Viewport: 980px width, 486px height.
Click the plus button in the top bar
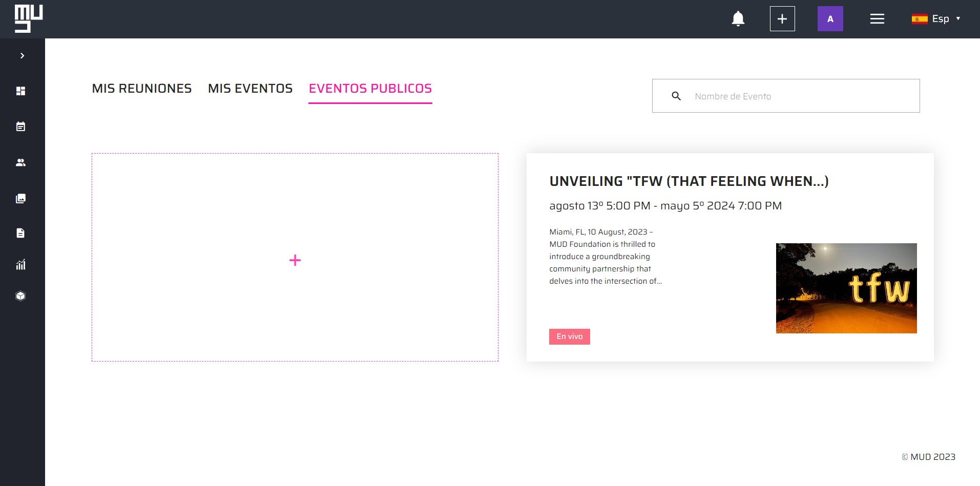pos(782,19)
